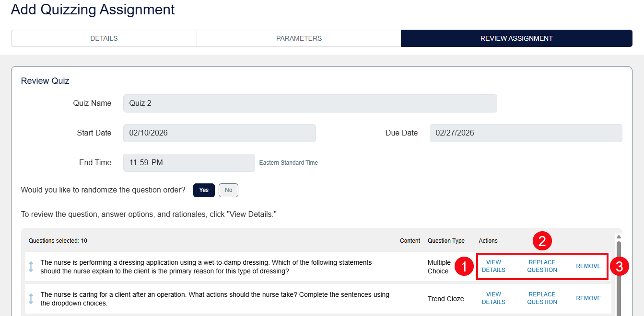Click the End Time field

[x=188, y=162]
